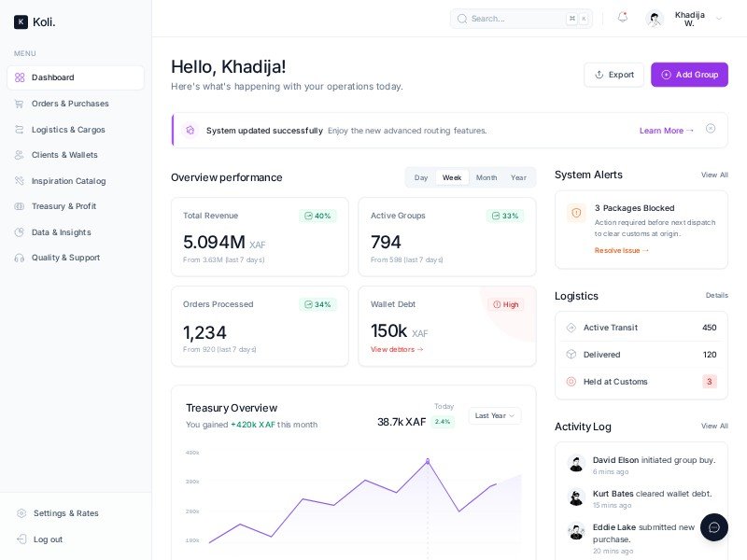This screenshot has width=747, height=560.
Task: Select the Day tab in Overview performance
Action: tap(421, 177)
